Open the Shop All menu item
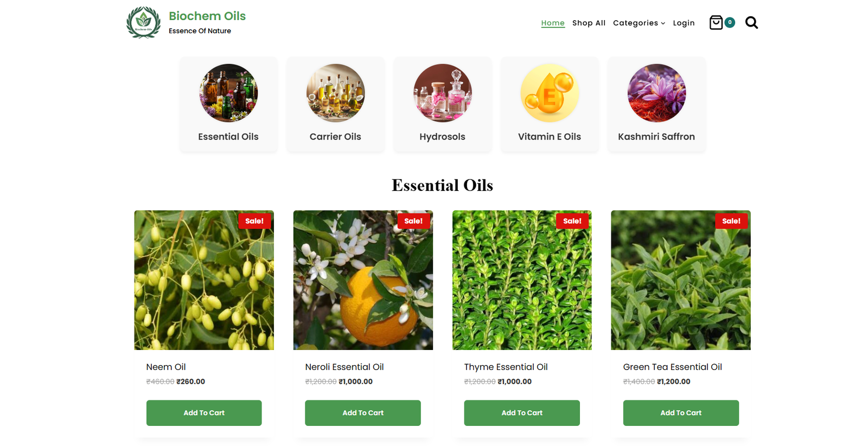 (589, 23)
